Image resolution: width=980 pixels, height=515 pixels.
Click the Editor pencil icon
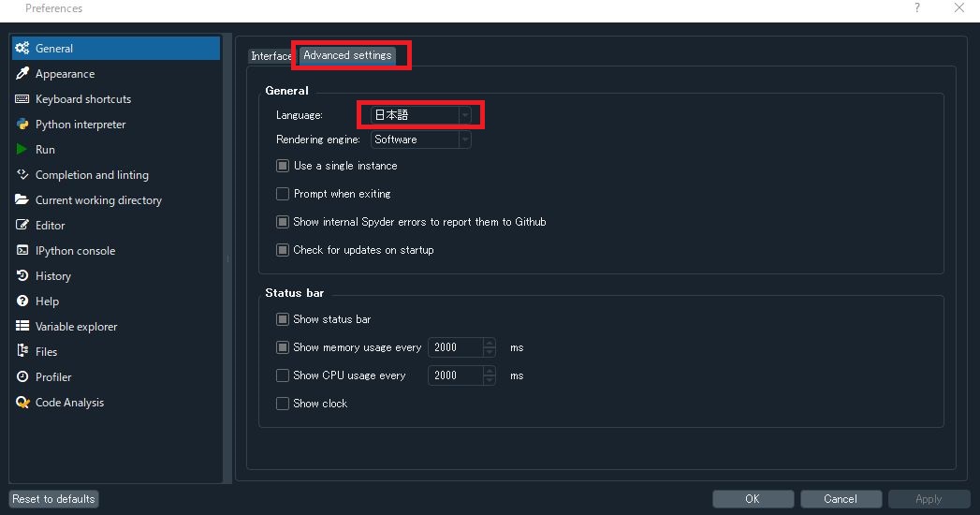(x=22, y=225)
